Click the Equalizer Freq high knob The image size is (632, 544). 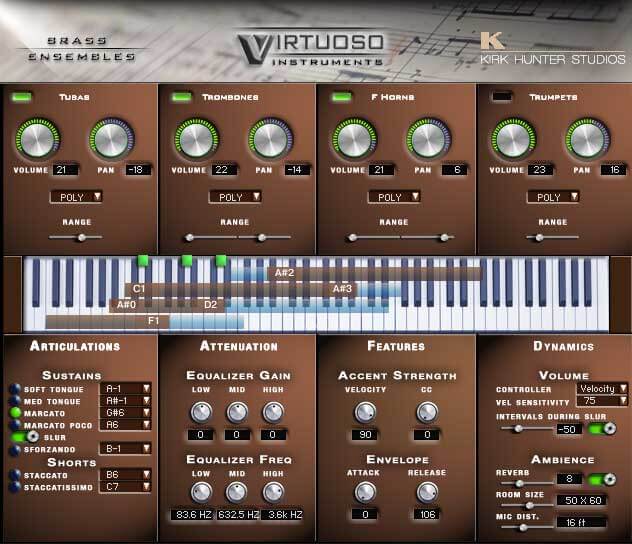273,492
